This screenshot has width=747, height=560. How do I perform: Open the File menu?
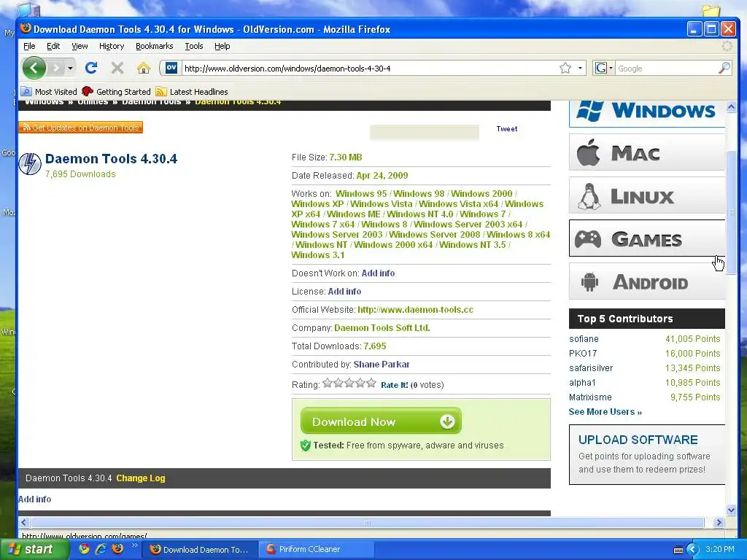[29, 46]
